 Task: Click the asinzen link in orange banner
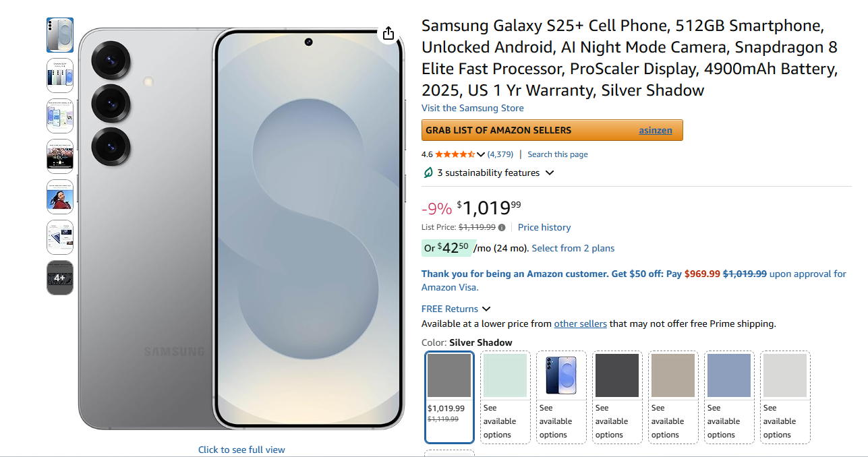656,131
